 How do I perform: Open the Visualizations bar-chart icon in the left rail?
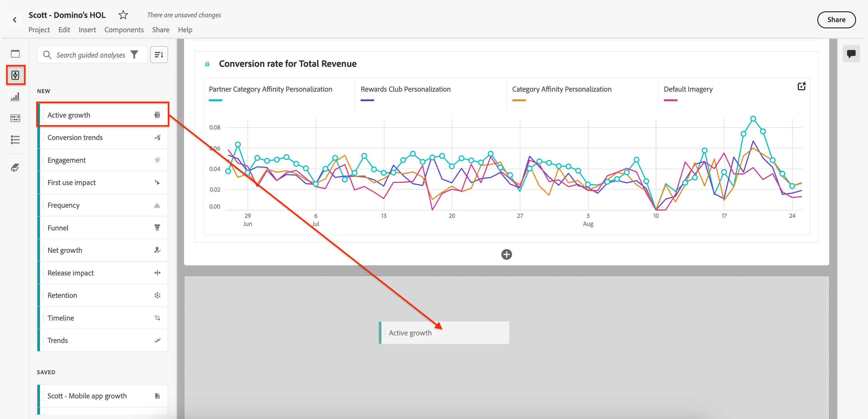tap(15, 97)
